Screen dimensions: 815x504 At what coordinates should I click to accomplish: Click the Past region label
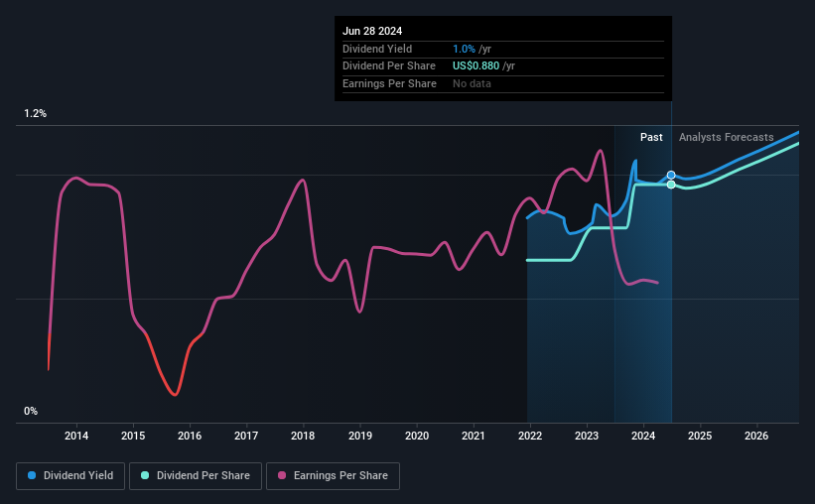point(651,137)
